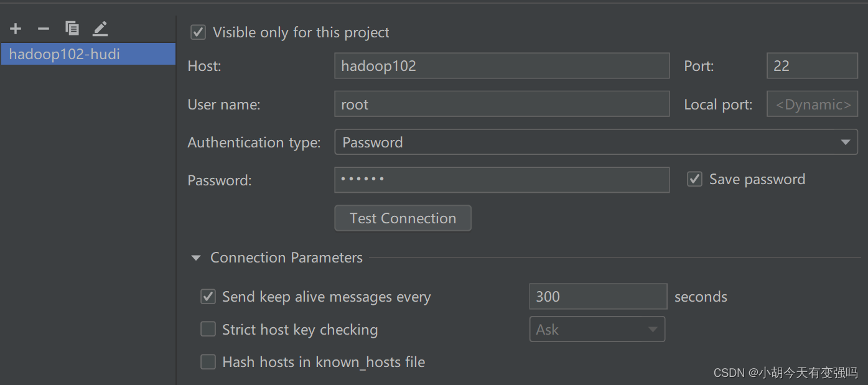Enable Strict host key checking

[208, 329]
